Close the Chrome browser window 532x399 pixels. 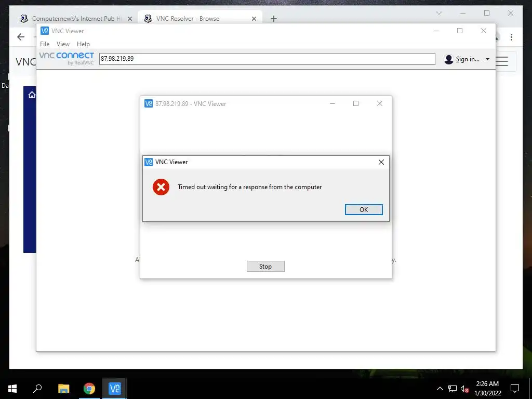coord(510,13)
